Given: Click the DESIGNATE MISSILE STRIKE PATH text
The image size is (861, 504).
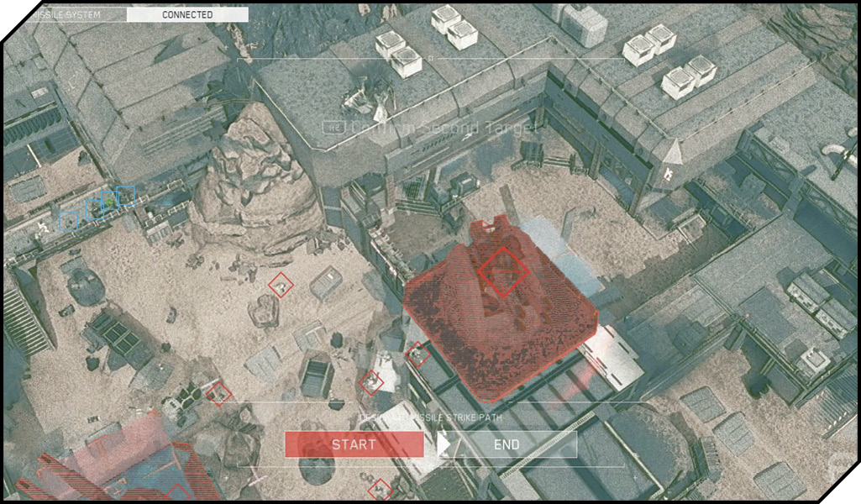Looking at the screenshot, I should [430, 417].
